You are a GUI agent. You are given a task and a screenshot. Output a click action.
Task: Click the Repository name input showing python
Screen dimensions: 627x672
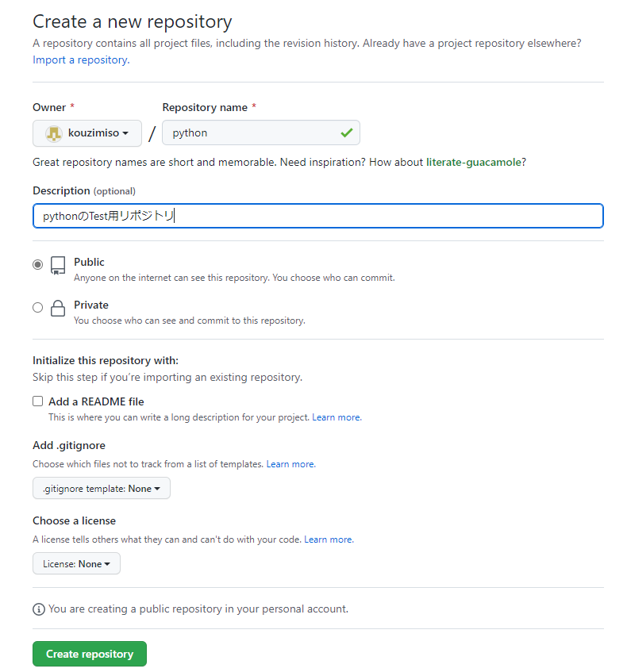coord(254,132)
